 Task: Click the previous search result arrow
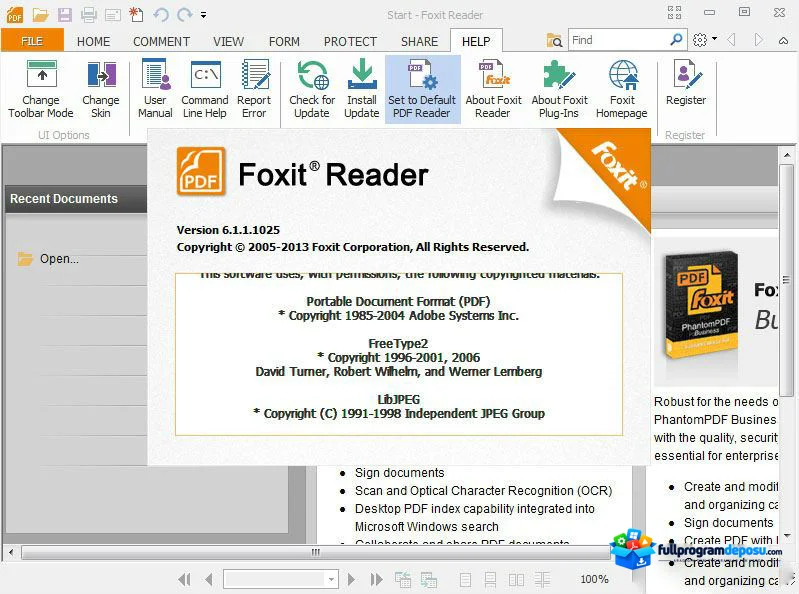coord(732,40)
